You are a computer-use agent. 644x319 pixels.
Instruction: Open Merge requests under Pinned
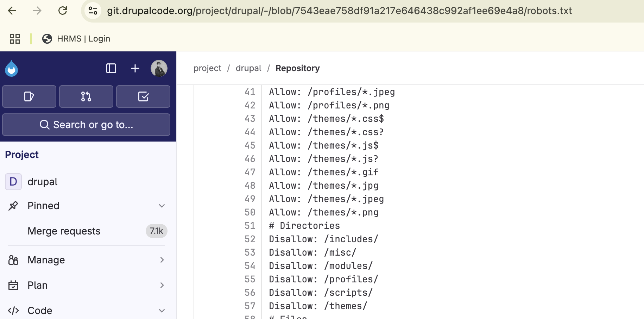click(x=64, y=231)
